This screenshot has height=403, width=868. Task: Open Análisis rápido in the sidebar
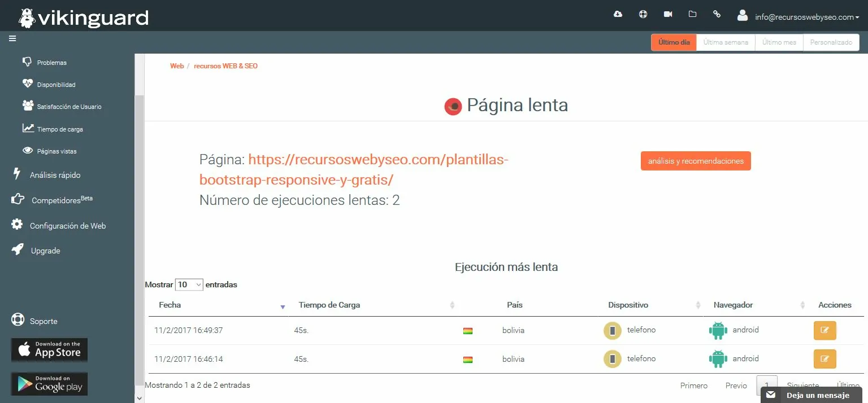(55, 175)
